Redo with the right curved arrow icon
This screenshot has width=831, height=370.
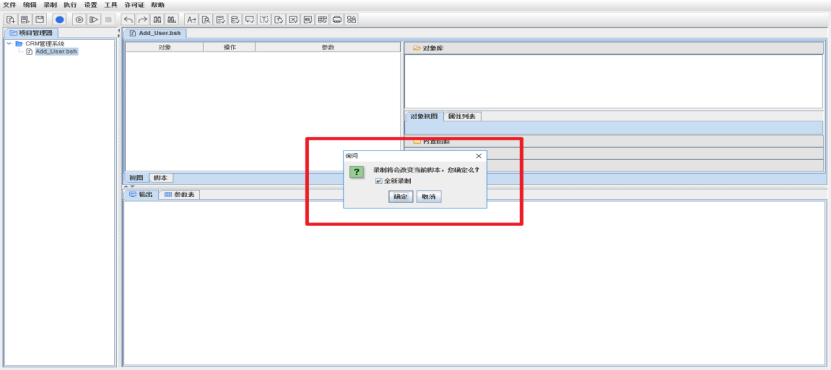142,20
